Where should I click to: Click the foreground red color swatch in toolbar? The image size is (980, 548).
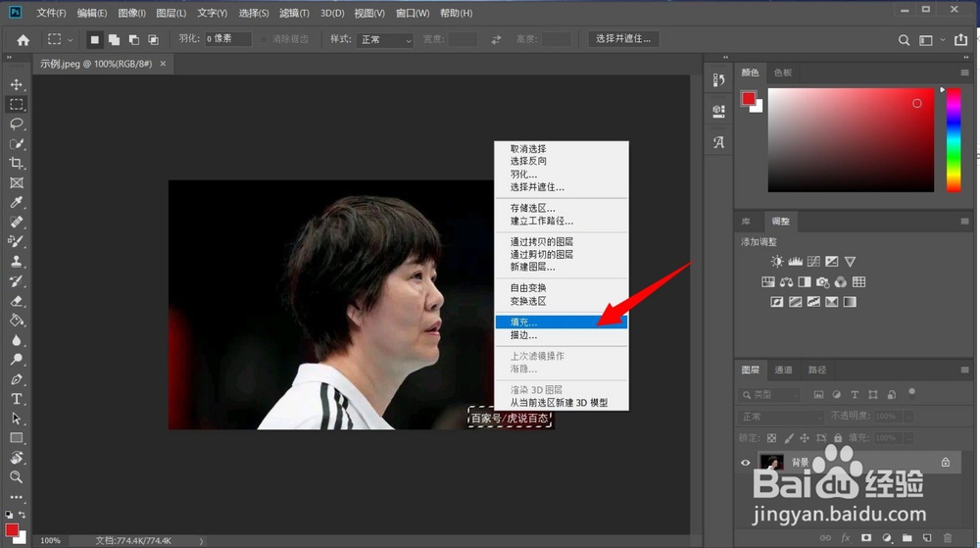tap(11, 530)
